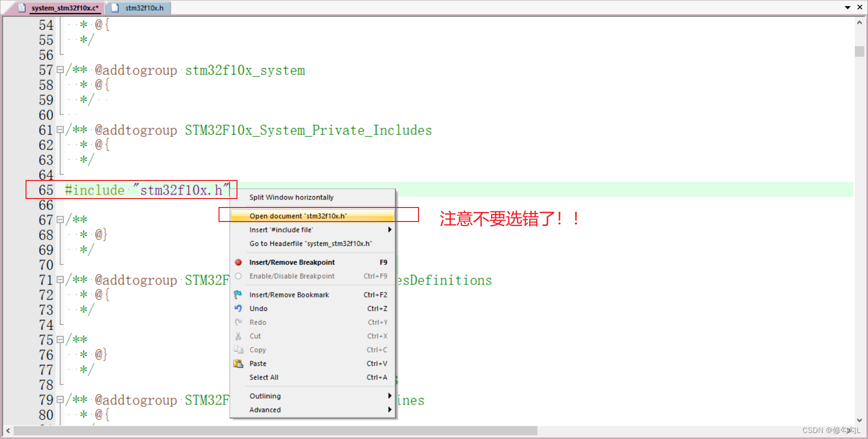Collapse the comment block at line 67
The width and height of the screenshot is (868, 439).
(x=60, y=219)
